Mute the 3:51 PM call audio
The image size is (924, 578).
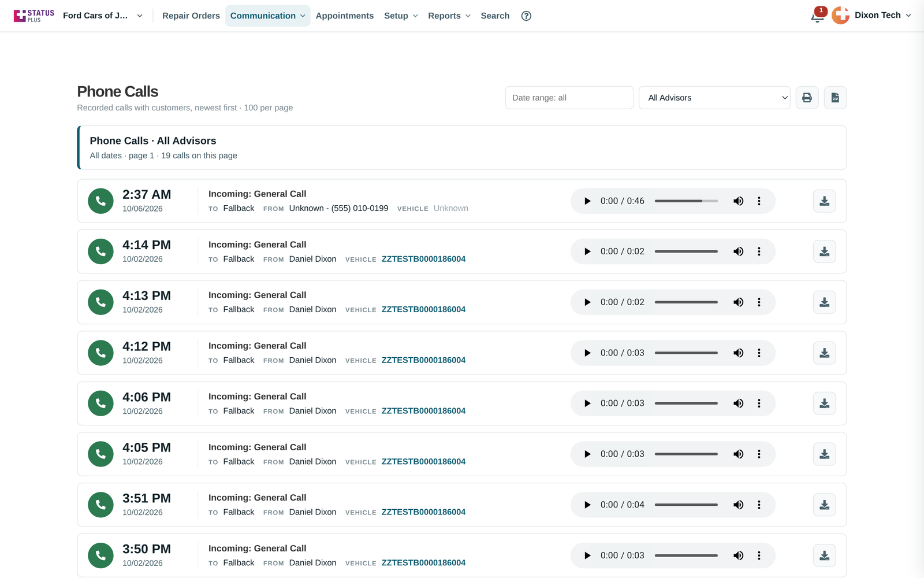point(738,505)
